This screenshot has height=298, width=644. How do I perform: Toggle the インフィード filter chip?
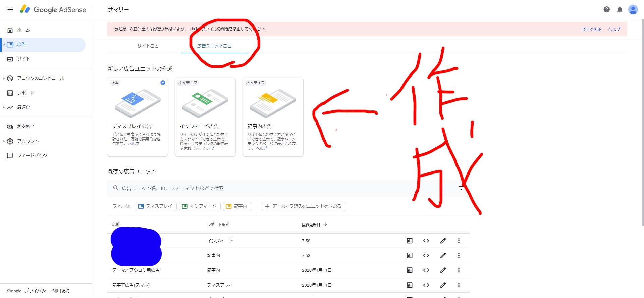point(200,206)
